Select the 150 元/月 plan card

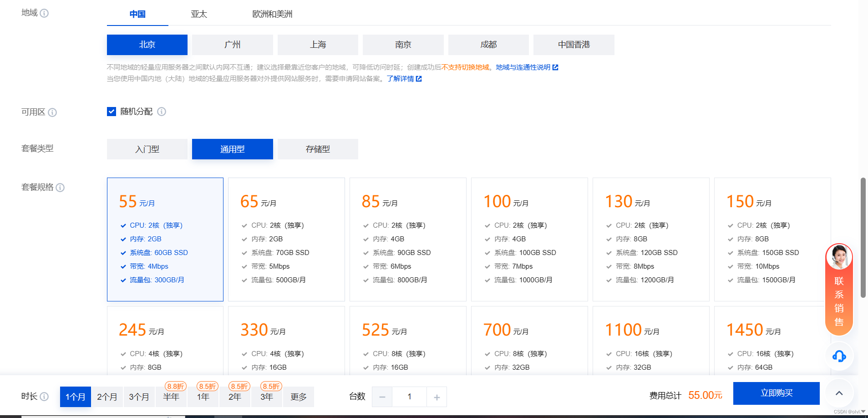pyautogui.click(x=772, y=240)
